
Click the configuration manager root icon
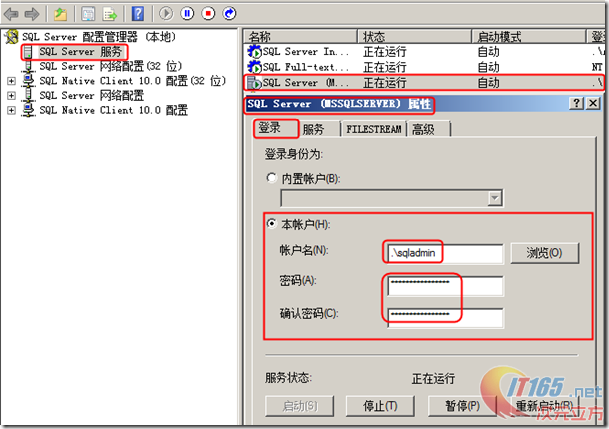[12, 37]
